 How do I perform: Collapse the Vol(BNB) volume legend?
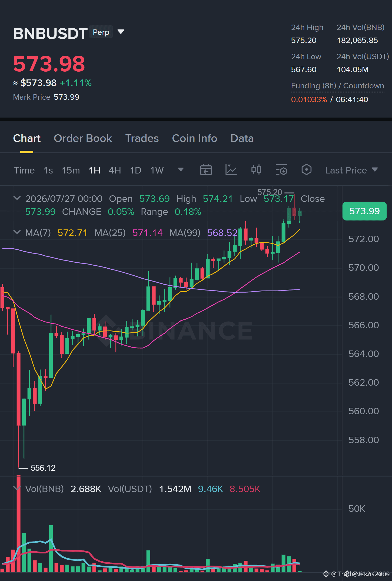coord(17,488)
